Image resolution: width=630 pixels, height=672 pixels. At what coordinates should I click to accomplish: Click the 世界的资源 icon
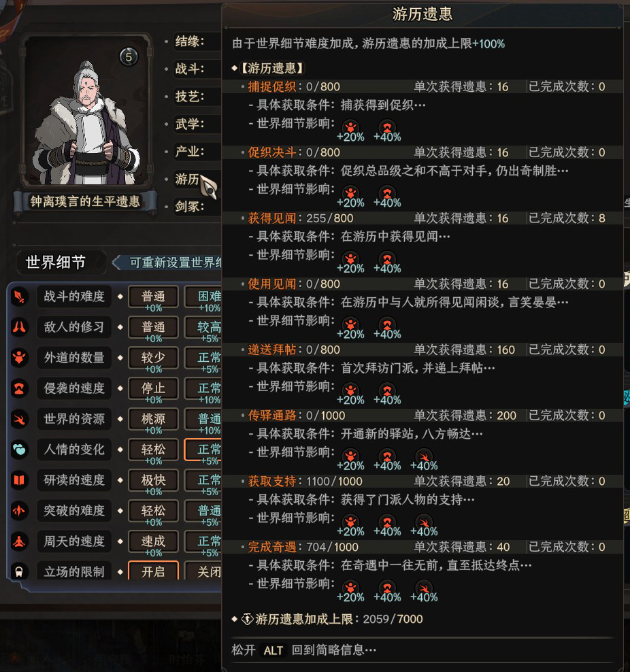pos(20,419)
